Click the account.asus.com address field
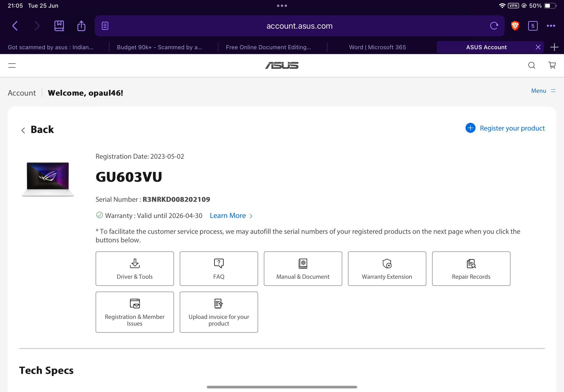The height and width of the screenshot is (392, 564). 299,26
